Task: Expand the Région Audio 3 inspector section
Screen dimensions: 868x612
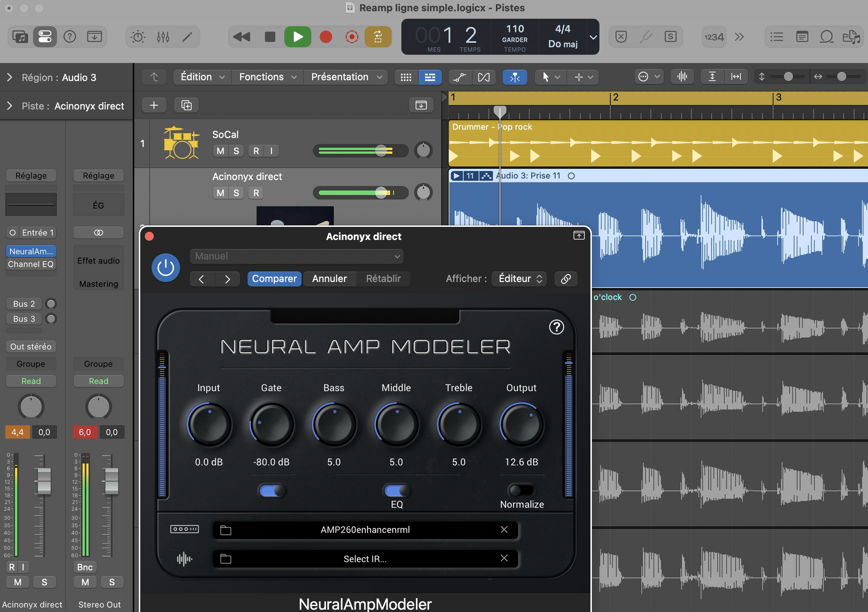Action: [10, 78]
